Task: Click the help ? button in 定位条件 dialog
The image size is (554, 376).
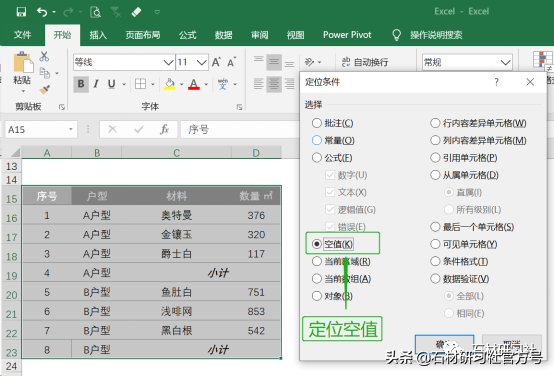Action: coord(496,82)
